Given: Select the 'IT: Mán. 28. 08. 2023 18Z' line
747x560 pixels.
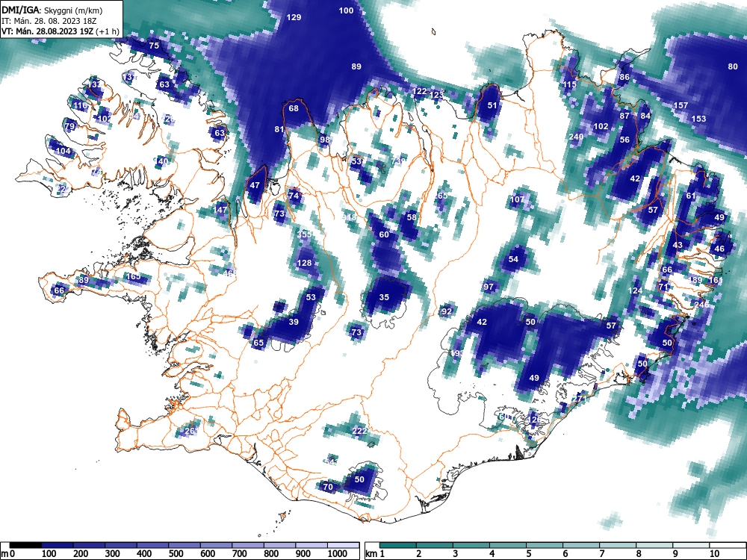Looking at the screenshot, I should tap(49, 21).
